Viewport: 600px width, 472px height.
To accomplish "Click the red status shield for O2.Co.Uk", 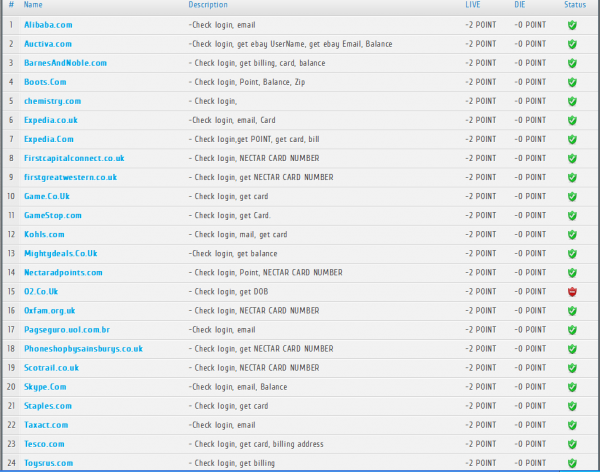I will (572, 292).
